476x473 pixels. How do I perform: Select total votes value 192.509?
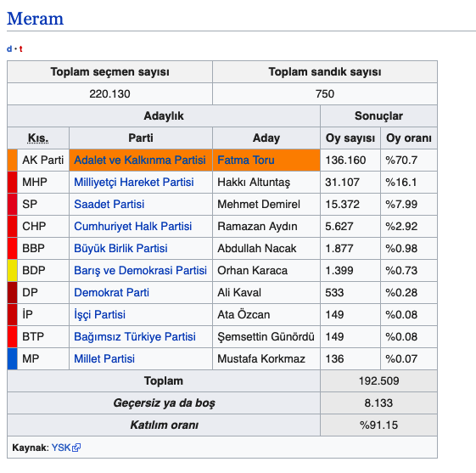[x=379, y=381]
